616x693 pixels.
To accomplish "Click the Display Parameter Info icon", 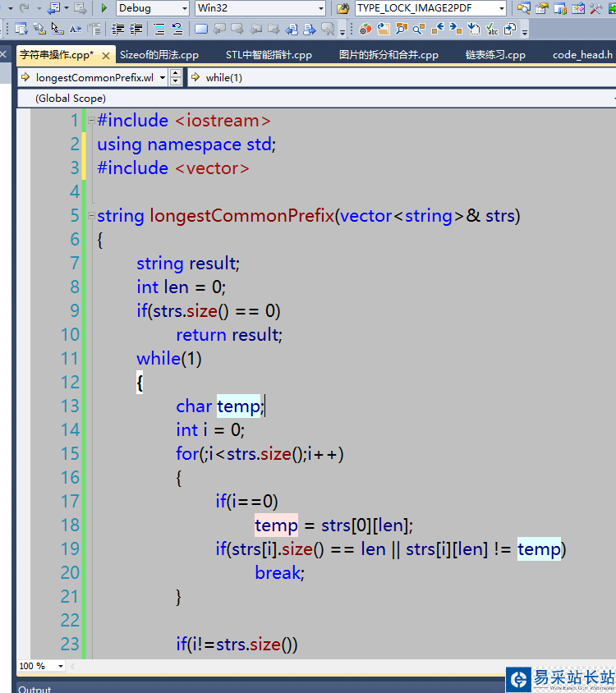I will pos(39,29).
